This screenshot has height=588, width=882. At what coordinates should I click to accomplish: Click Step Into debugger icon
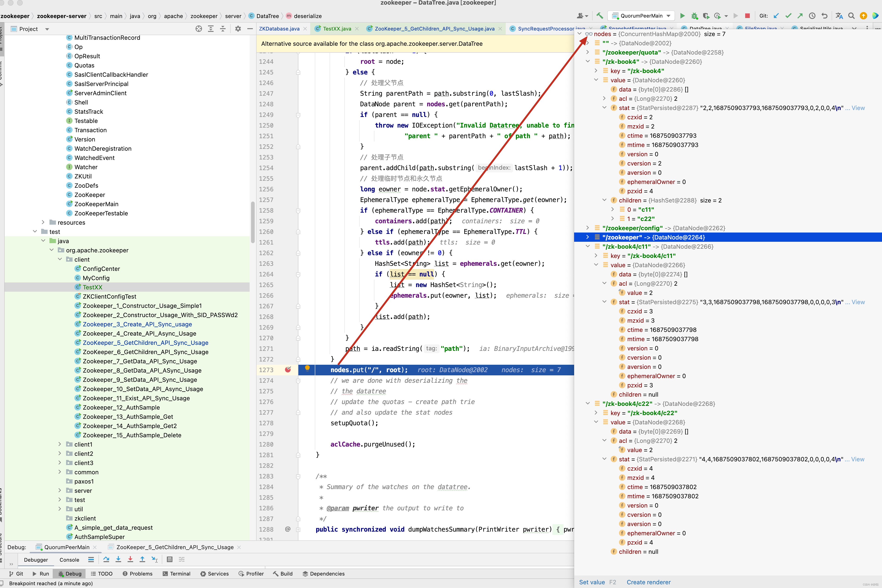coord(118,560)
